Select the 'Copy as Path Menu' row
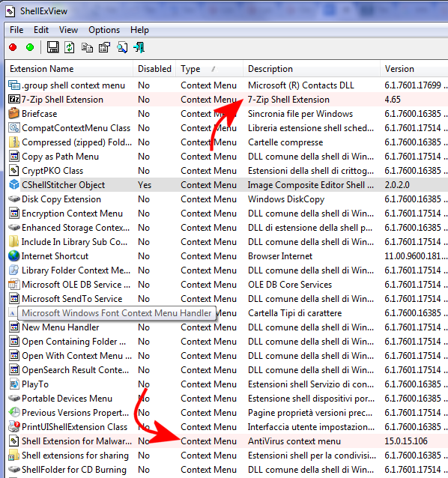 [227, 157]
